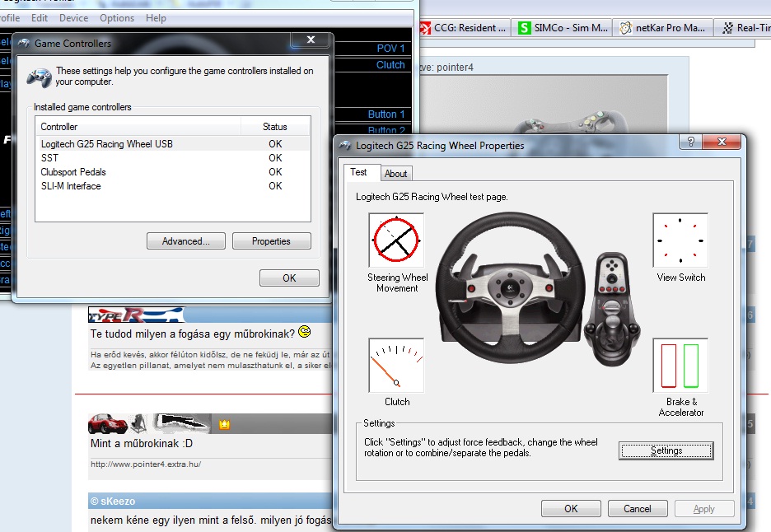
Task: Select Clubsport Pedals in controller list
Action: coord(74,172)
